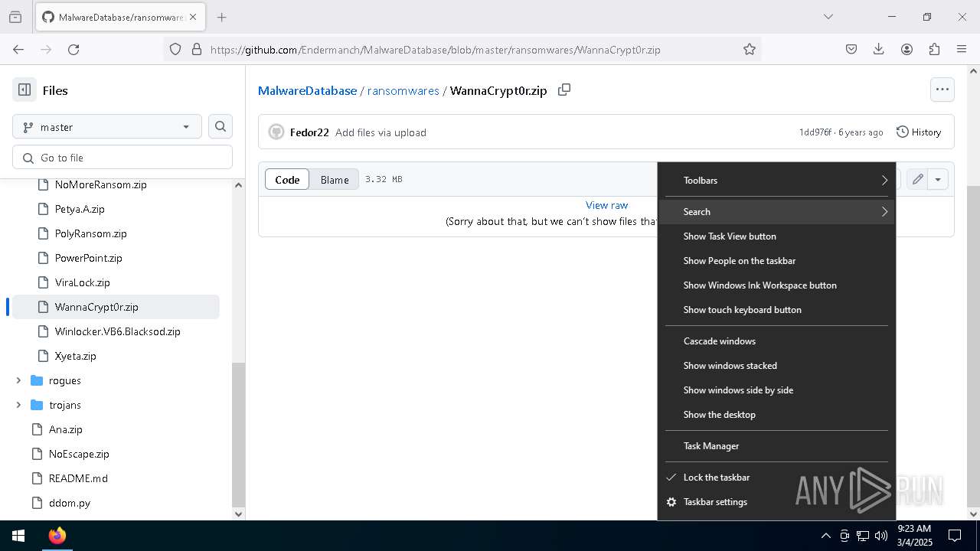980x551 pixels.
Task: Click the file search magnifier button
Action: (220, 127)
